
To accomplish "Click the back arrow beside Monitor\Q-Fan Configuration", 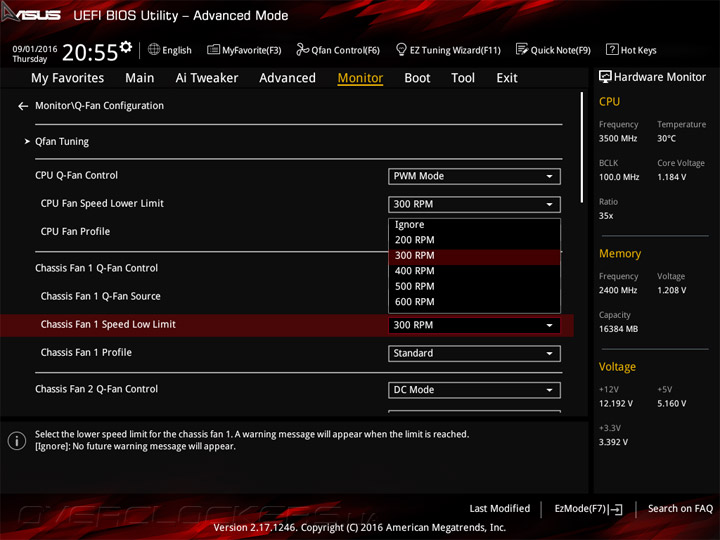I will coord(23,106).
